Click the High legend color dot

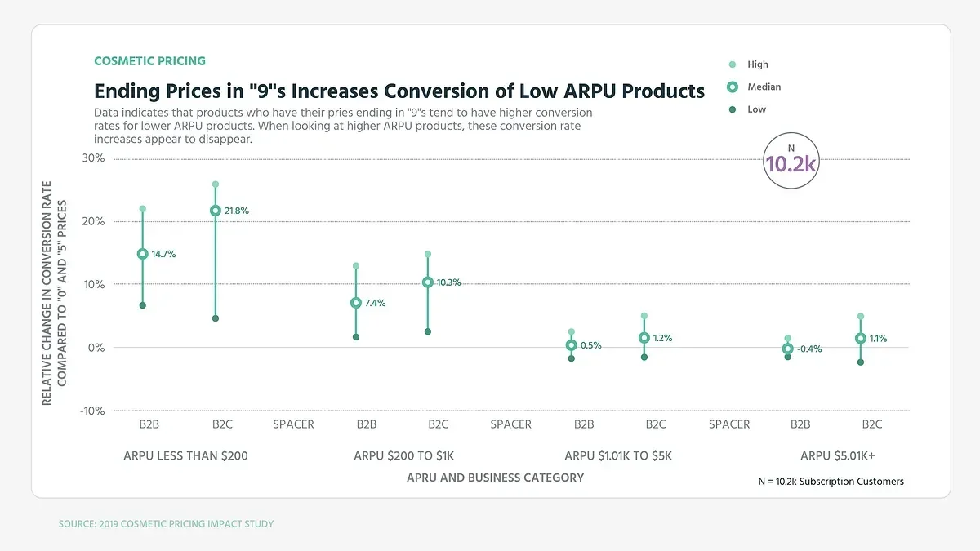[733, 64]
